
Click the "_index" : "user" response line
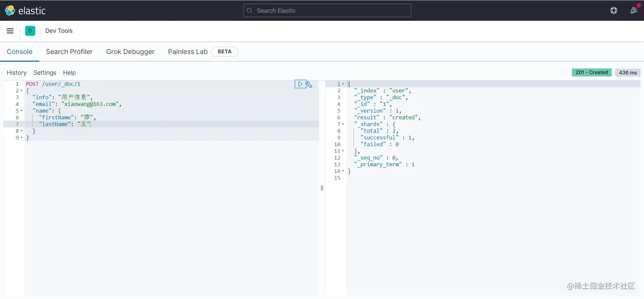pos(382,91)
